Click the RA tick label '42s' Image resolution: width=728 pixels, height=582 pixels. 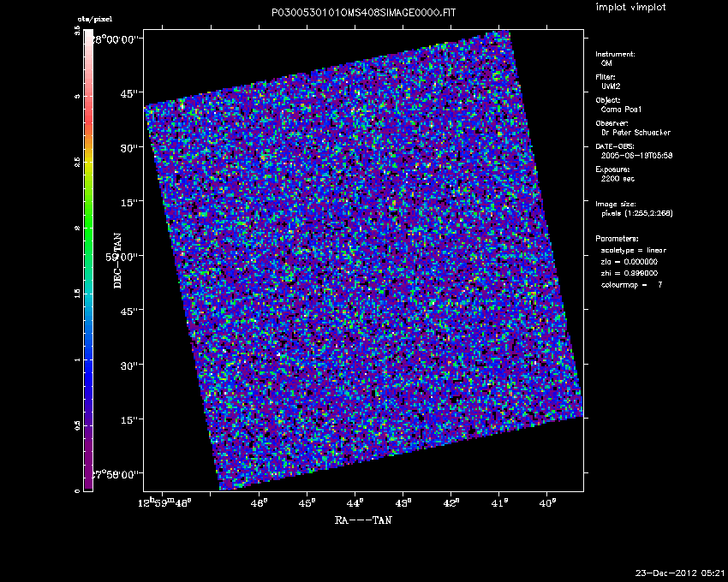451,503
